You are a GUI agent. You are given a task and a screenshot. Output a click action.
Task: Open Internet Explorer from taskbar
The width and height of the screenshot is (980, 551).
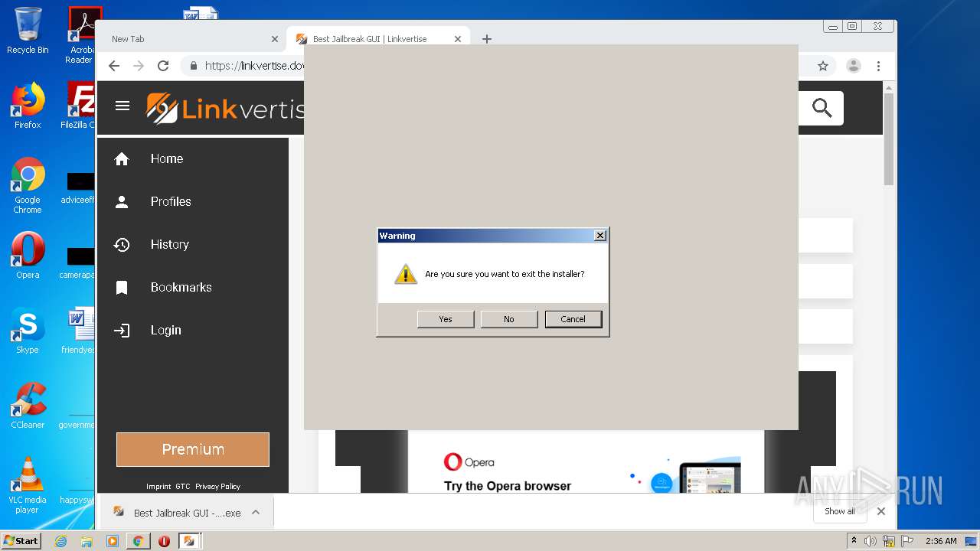tap(60, 541)
